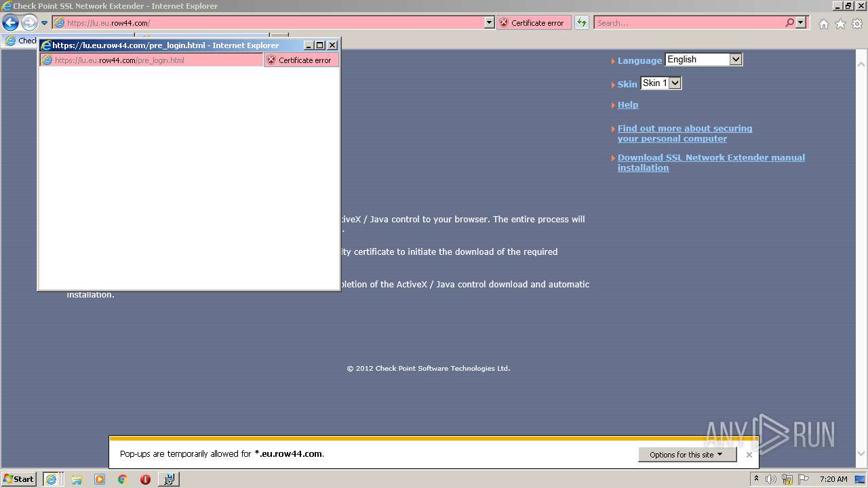Open the Home icon
868x488 pixels.
[823, 24]
